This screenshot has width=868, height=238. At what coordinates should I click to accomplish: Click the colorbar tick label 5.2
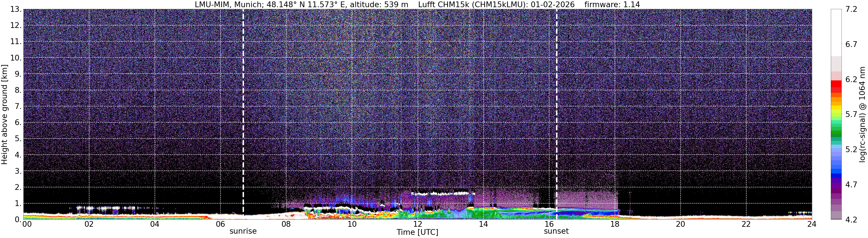coord(851,150)
